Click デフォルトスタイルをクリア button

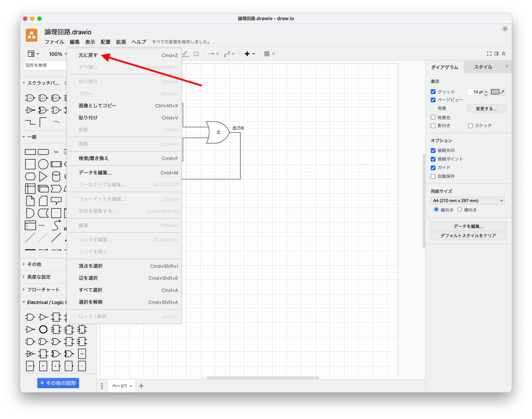[x=468, y=236]
